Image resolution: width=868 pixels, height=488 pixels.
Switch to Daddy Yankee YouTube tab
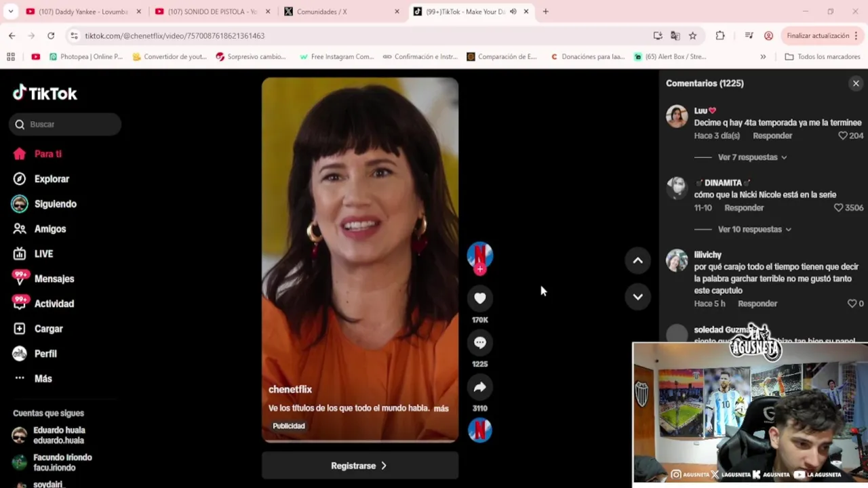83,12
